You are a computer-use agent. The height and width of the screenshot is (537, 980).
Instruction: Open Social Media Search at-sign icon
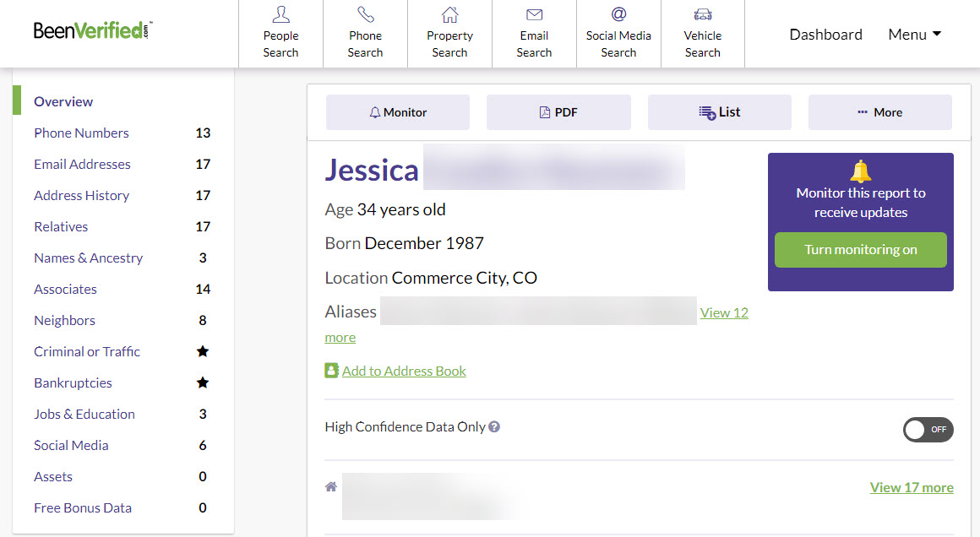(x=618, y=14)
